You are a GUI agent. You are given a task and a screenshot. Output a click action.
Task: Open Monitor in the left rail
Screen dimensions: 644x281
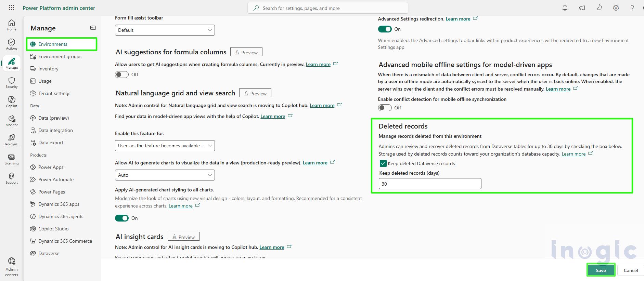tap(12, 121)
